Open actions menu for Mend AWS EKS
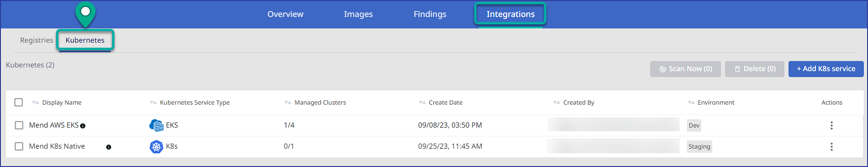868x167 pixels. click(x=831, y=125)
